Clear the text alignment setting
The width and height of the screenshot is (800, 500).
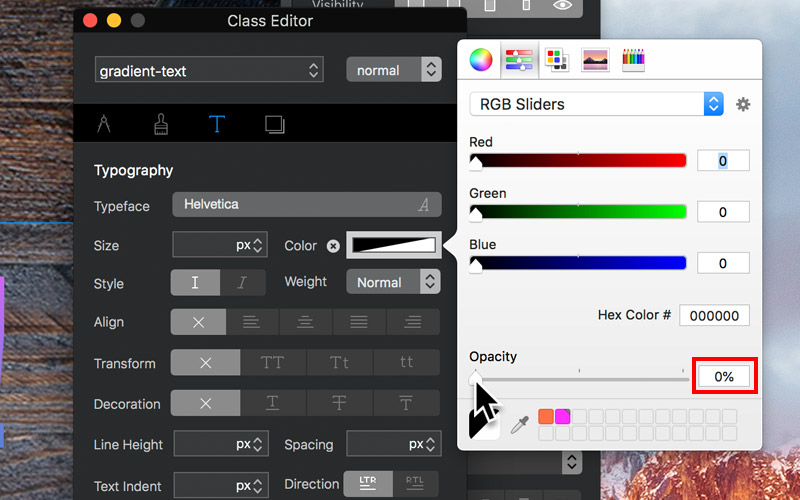coord(198,322)
